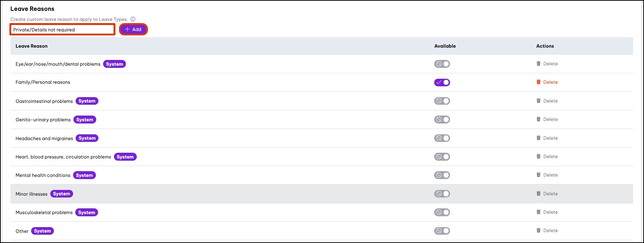Click the Available column header
Screen dimensions: 644x243
(445, 46)
